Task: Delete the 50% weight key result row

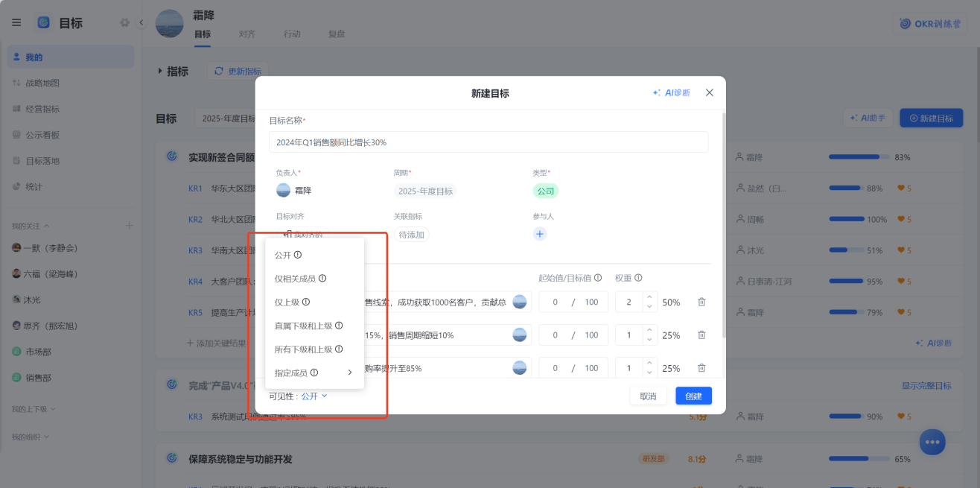Action: tap(701, 302)
